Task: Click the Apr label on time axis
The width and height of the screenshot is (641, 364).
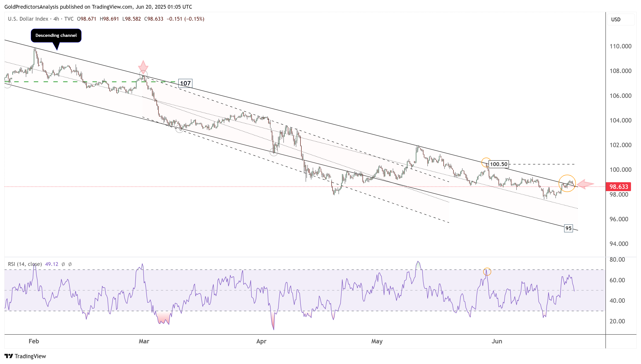Action: (x=261, y=342)
